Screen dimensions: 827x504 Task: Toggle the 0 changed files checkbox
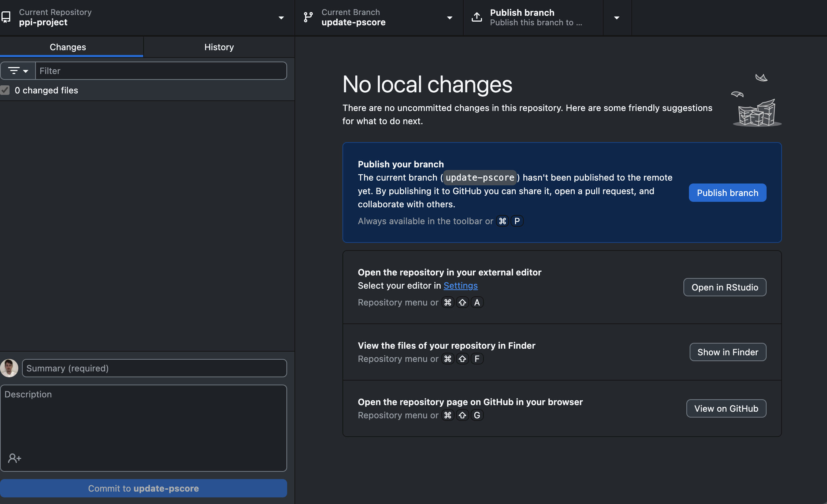click(x=5, y=90)
